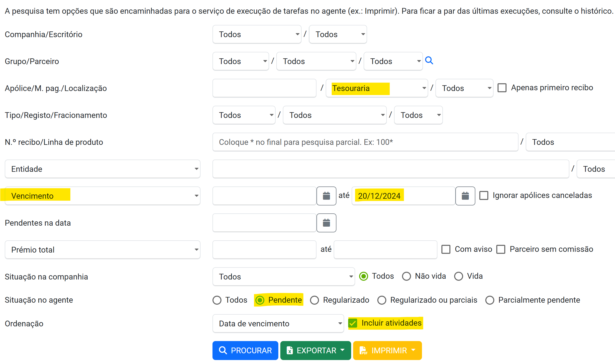Click the N.º recibo search input field
The height and width of the screenshot is (364, 615).
[x=365, y=142]
